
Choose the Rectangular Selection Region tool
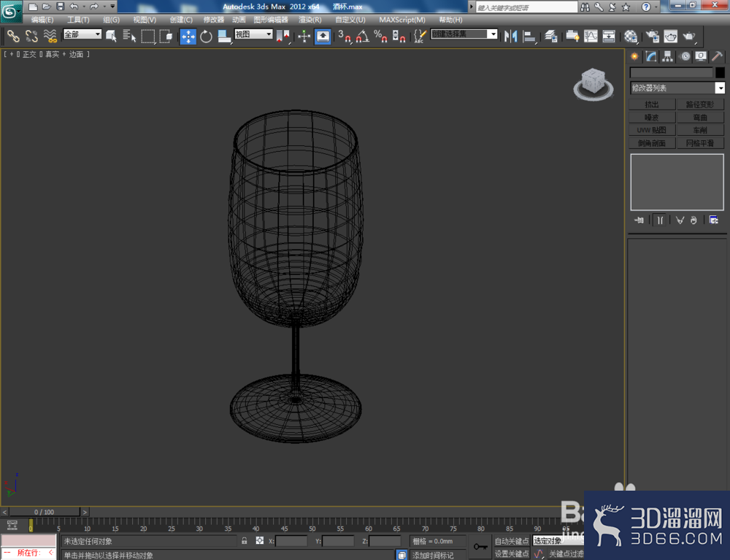147,36
